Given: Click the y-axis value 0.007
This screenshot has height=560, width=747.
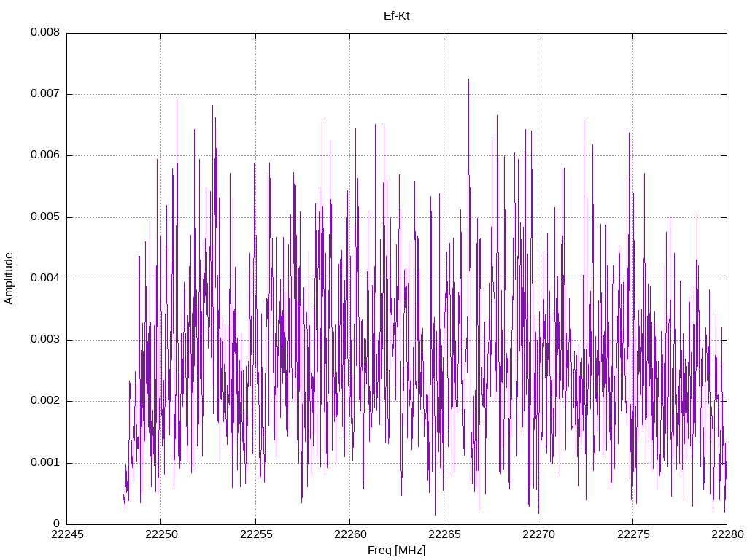Looking at the screenshot, I should tap(45, 94).
